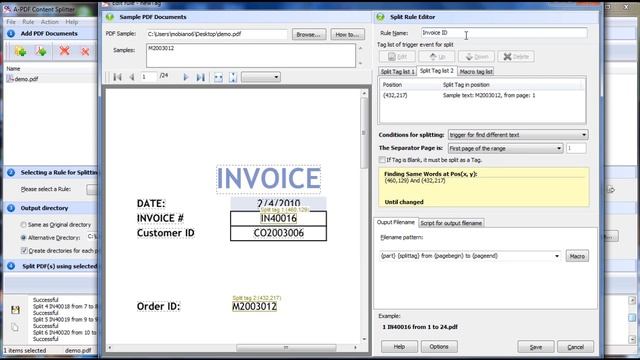The width and height of the screenshot is (640, 360).
Task: Click the PDF Sample path field
Action: (217, 34)
